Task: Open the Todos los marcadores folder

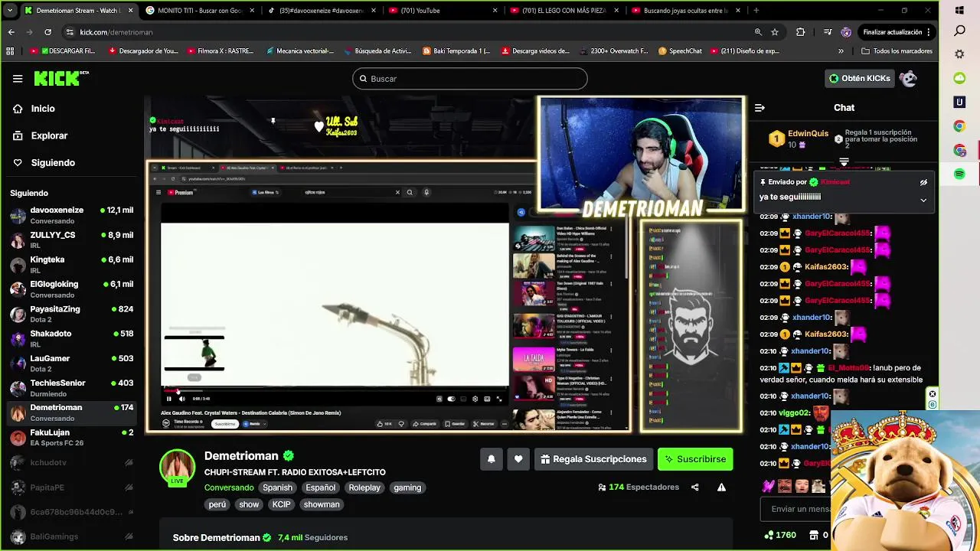Action: [x=897, y=51]
